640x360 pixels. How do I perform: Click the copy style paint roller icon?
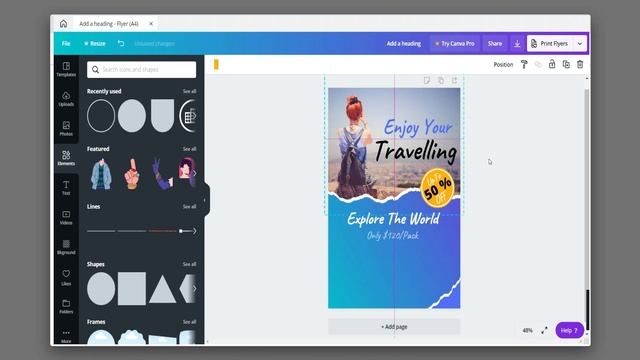pos(524,64)
